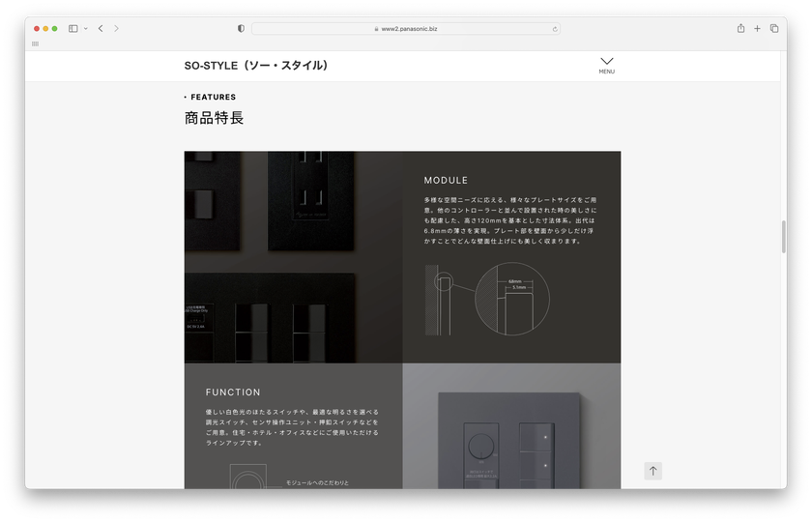
Task: Open a new tab with plus icon
Action: pyautogui.click(x=757, y=28)
